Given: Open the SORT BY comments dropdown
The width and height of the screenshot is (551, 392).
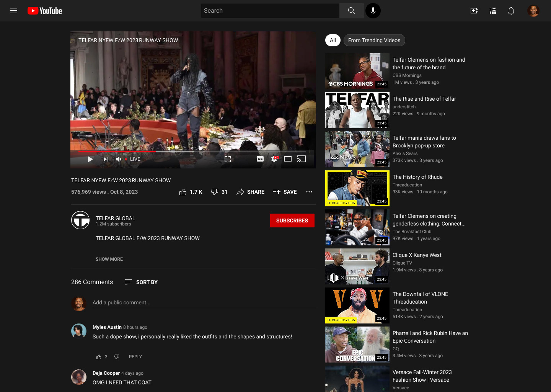Looking at the screenshot, I should pos(141,282).
